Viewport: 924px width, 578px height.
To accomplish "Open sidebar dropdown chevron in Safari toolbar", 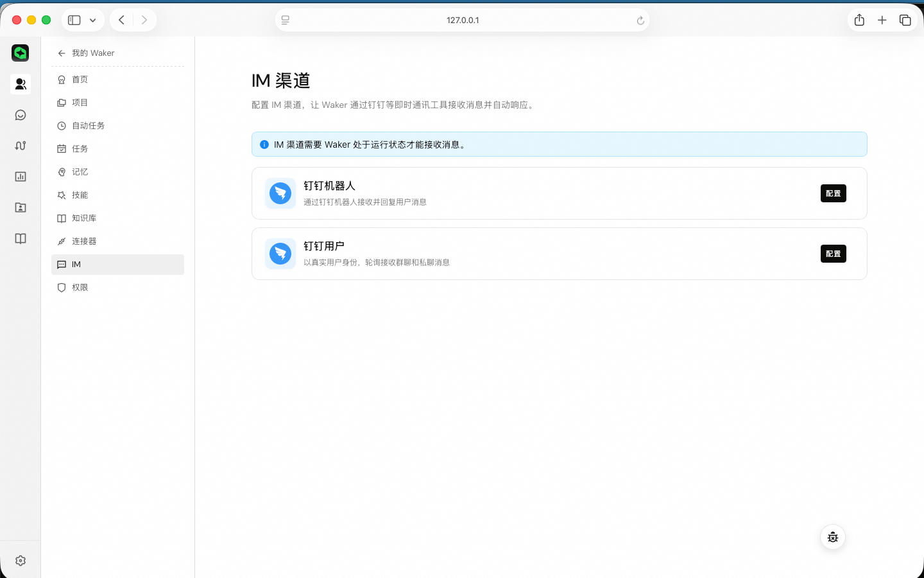I will coord(93,20).
